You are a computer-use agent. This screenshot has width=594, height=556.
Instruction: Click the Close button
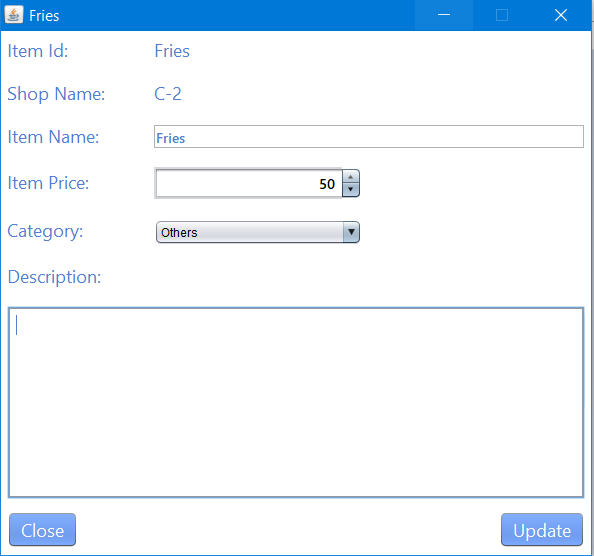click(42, 530)
